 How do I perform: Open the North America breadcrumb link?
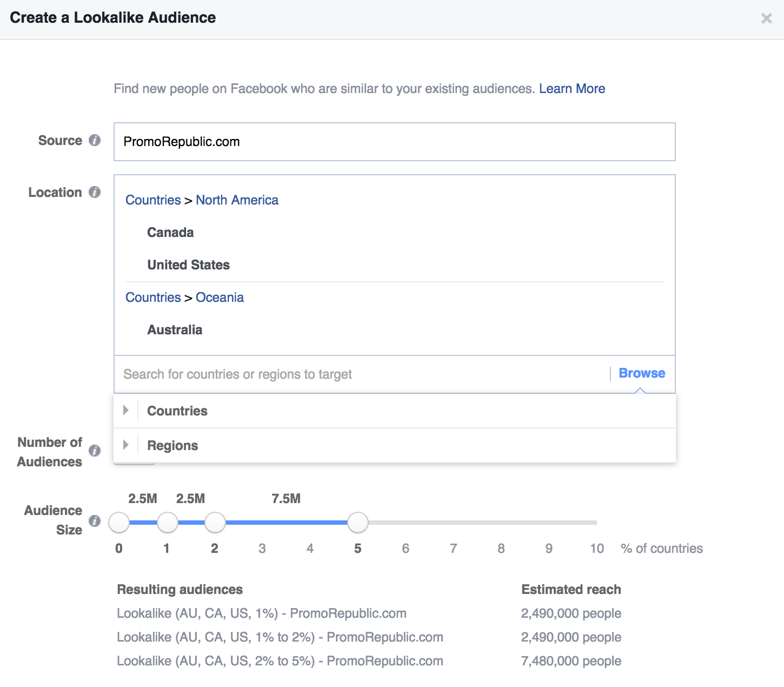(237, 200)
